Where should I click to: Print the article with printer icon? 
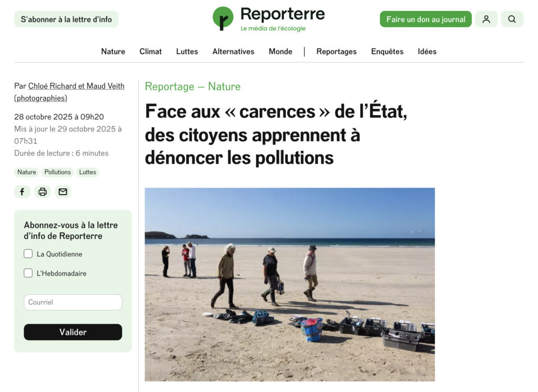point(43,192)
